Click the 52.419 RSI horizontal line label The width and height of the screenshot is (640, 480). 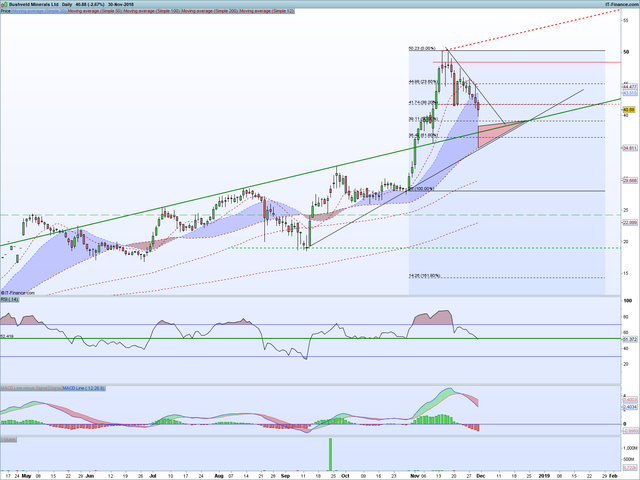pyautogui.click(x=7, y=336)
